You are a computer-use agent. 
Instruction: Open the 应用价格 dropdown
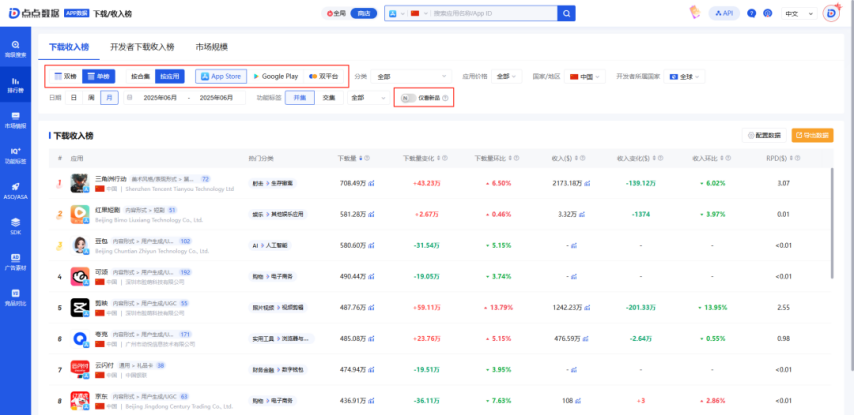point(507,76)
